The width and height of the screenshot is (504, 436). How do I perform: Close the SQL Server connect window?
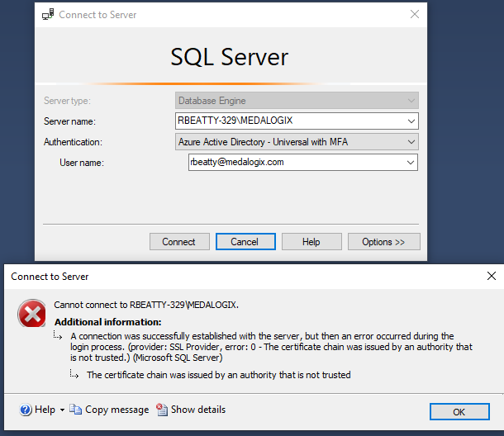[x=415, y=14]
